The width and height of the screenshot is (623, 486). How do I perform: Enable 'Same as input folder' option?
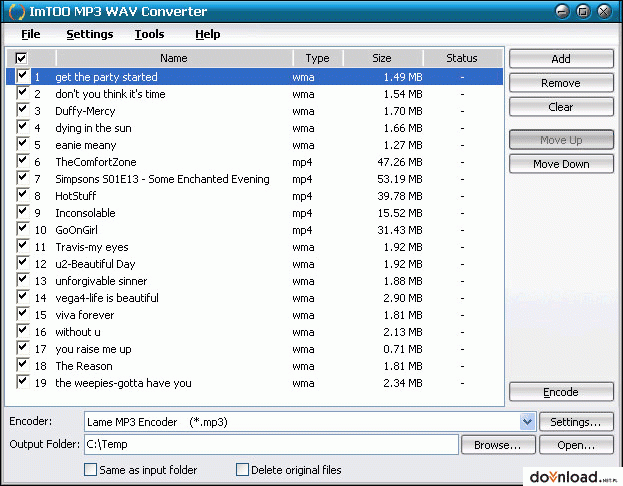coord(90,470)
